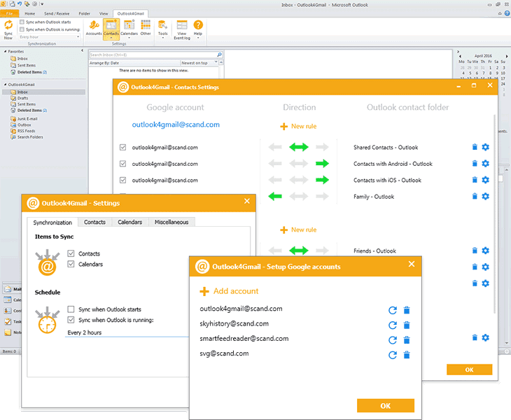
Task: Collapse the Outlook4Gmail folder tree
Action: (6, 85)
